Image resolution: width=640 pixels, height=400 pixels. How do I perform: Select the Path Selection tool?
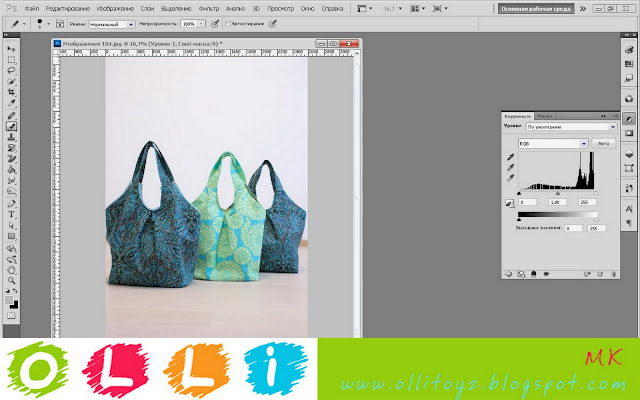[x=11, y=225]
